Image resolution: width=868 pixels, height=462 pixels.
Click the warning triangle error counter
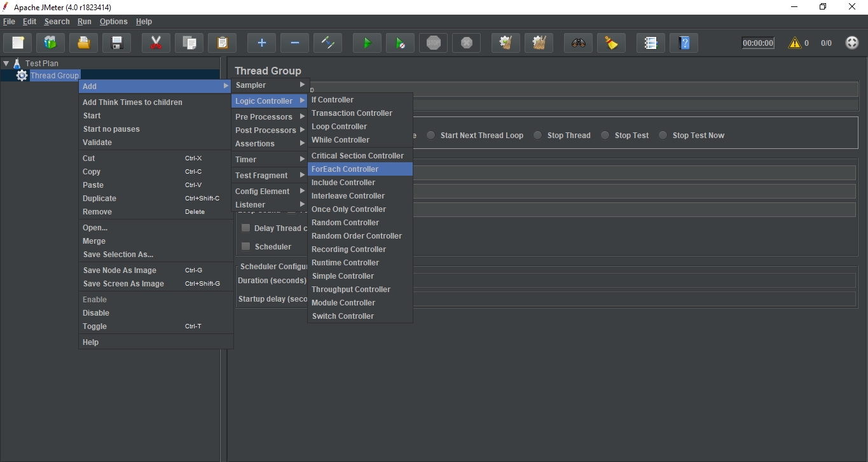[794, 43]
